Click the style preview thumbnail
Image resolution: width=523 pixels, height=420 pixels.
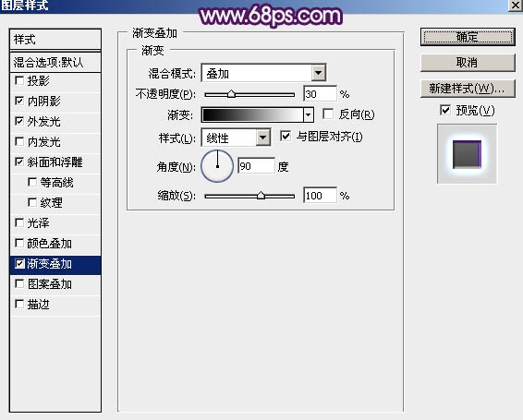point(467,153)
